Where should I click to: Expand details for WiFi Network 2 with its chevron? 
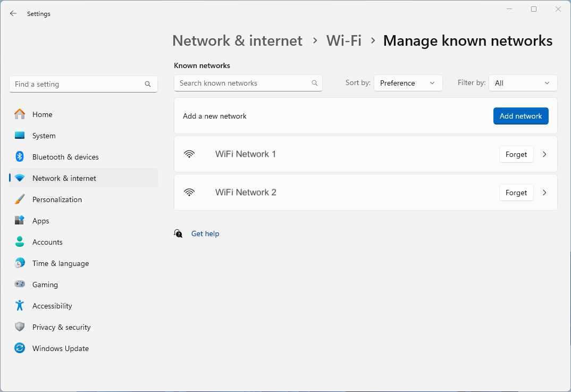pos(544,193)
